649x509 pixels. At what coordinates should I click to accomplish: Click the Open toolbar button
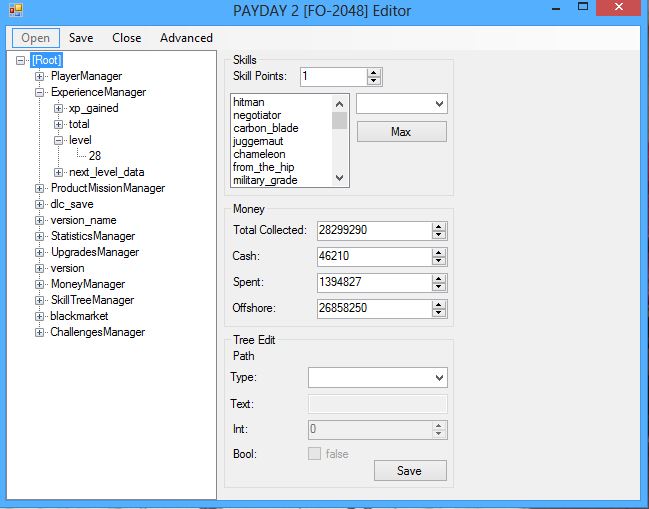35,38
